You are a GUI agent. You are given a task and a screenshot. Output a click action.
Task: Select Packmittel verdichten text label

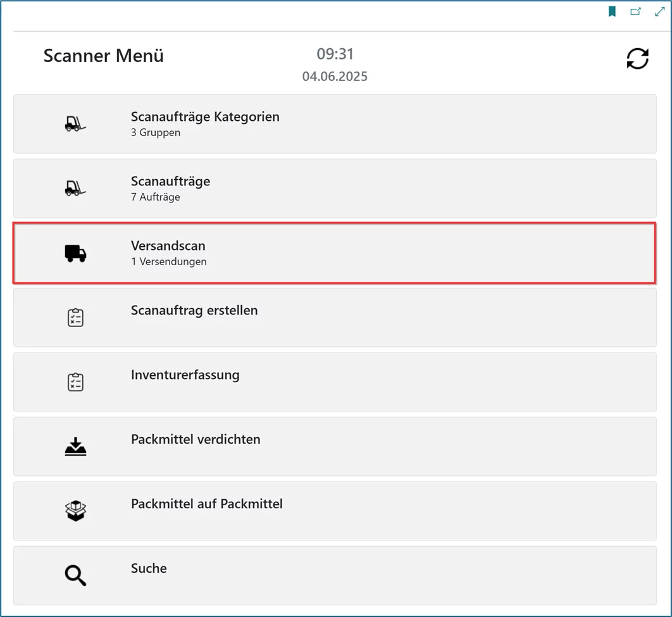point(196,439)
